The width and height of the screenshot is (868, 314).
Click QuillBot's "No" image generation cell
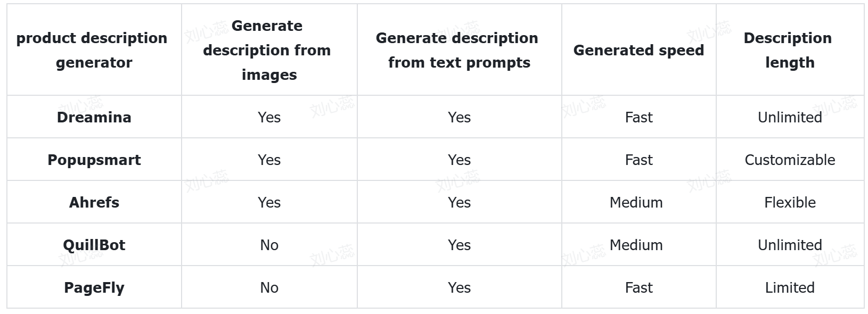(x=269, y=245)
